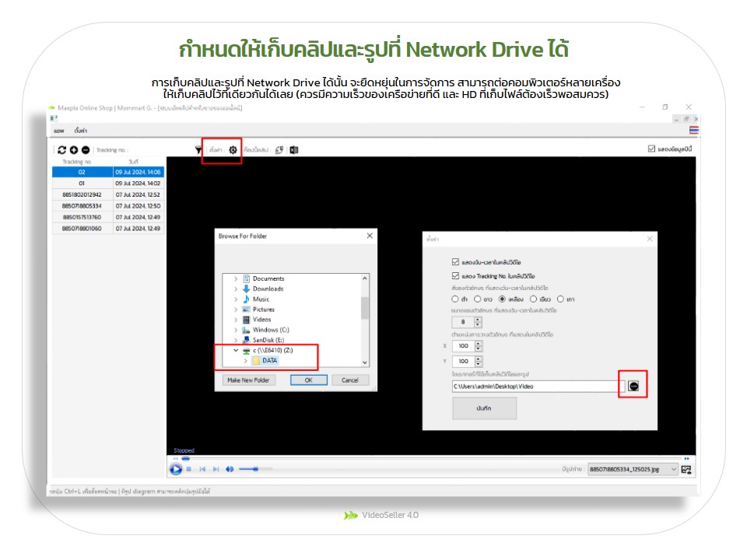
Task: Toggle the show Tracking No. in video checkbox
Action: [x=455, y=275]
